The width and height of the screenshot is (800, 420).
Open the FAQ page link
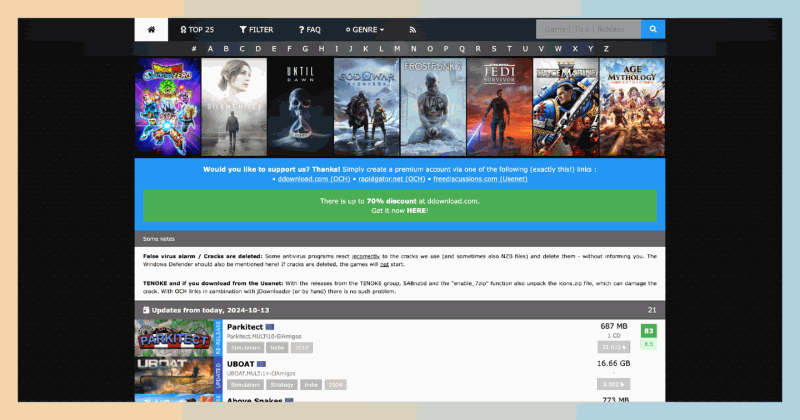(309, 30)
